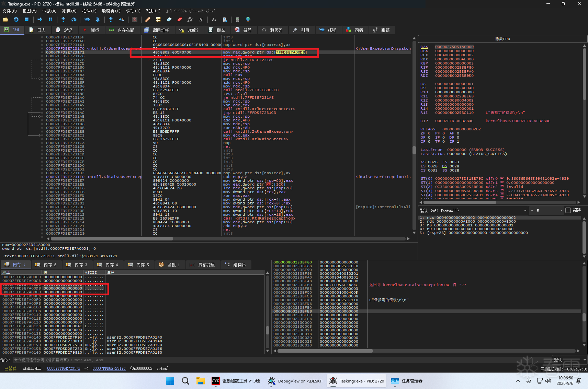Open patches with the bandage icon
588x389 pixels.
pos(148,20)
